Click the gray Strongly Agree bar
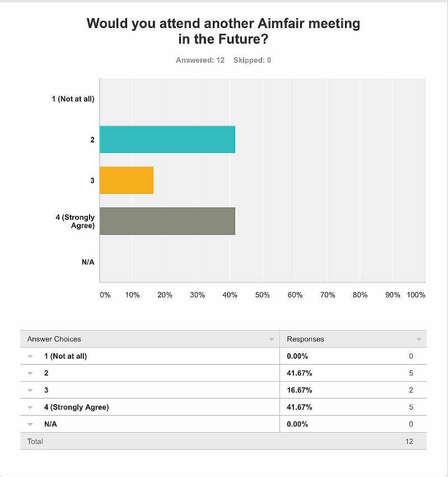448x477 pixels. [167, 221]
